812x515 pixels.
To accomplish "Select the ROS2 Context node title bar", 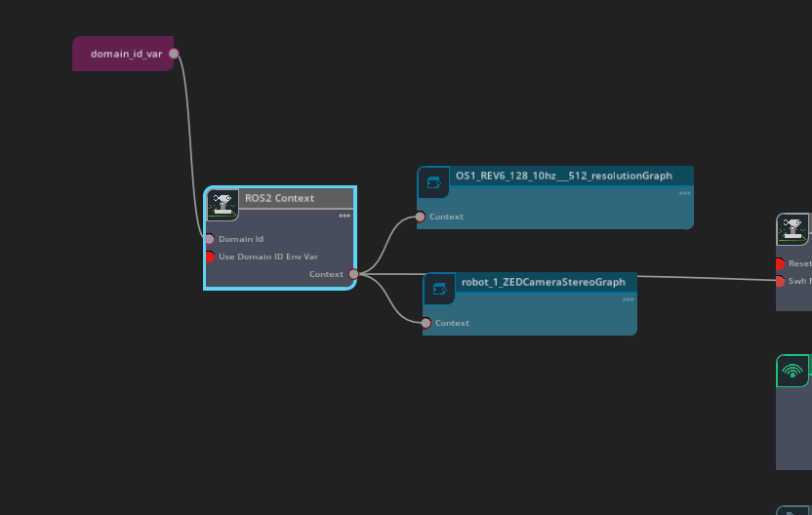I will point(293,198).
